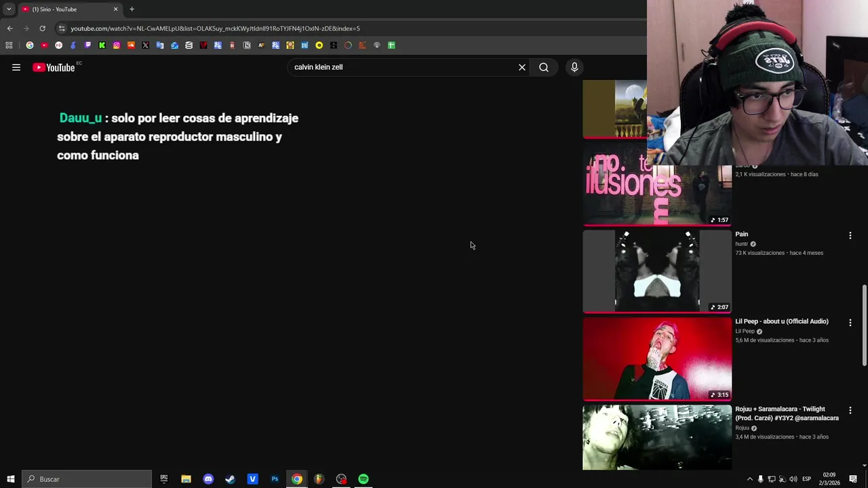Image resolution: width=868 pixels, height=488 pixels.
Task: Open the green plus bookmark icon
Action: (x=391, y=45)
